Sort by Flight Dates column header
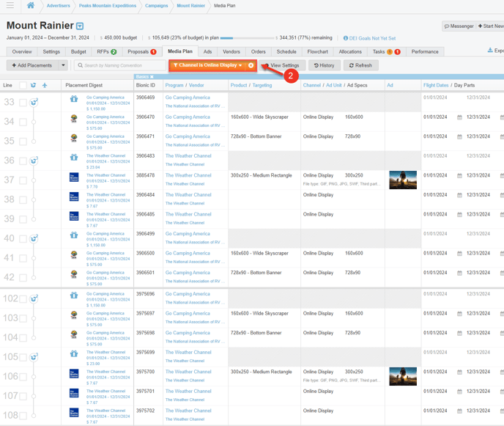Viewport: 504px width, 426px height. (436, 85)
